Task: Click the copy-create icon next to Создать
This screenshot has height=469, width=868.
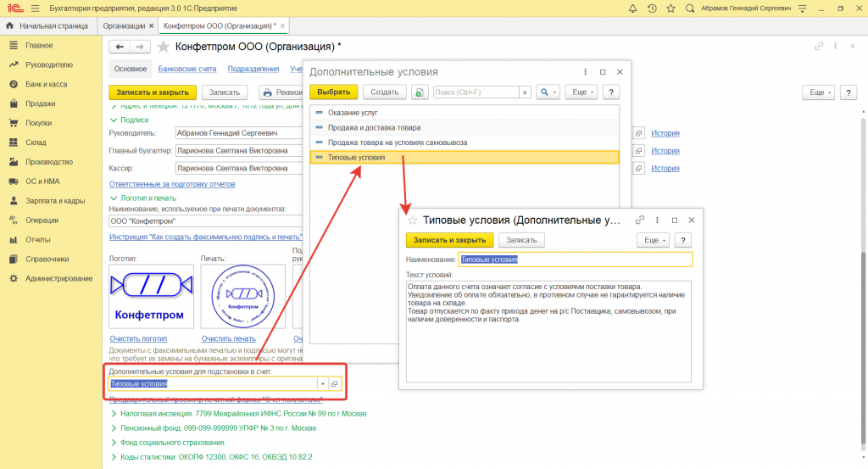Action: click(419, 92)
